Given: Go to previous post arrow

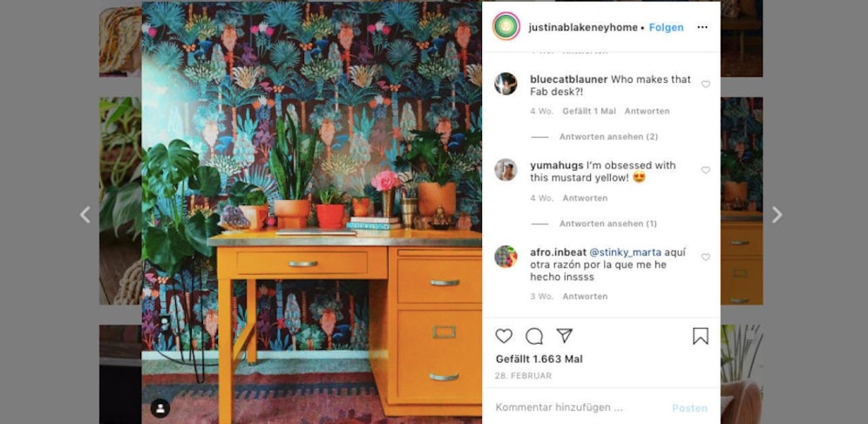Looking at the screenshot, I should (85, 215).
